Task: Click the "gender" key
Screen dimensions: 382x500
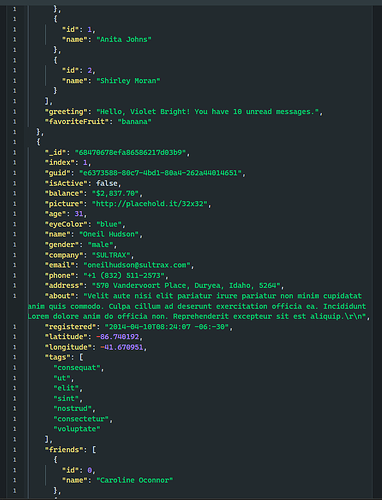Action: click(x=64, y=245)
